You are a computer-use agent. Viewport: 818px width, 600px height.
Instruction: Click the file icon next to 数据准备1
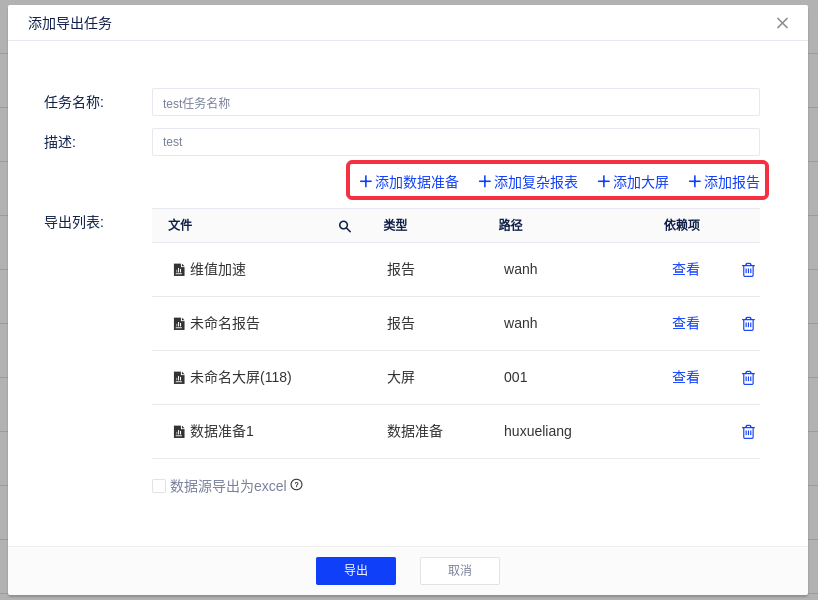point(179,432)
